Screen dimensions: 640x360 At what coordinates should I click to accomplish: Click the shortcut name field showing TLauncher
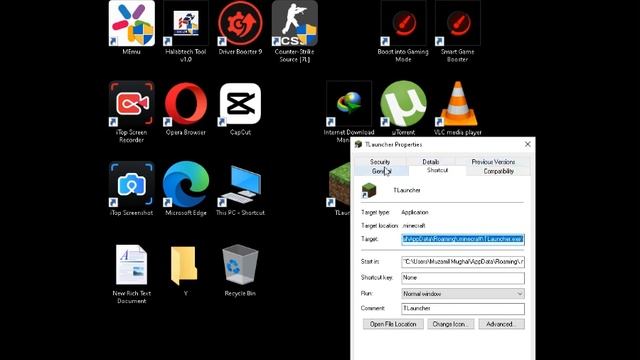pos(407,190)
